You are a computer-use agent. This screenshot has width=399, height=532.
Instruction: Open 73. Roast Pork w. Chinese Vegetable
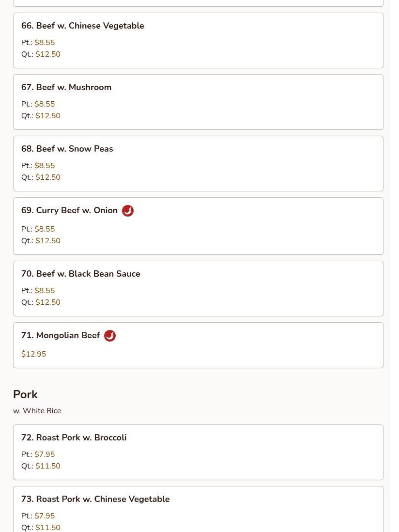pyautogui.click(x=198, y=509)
